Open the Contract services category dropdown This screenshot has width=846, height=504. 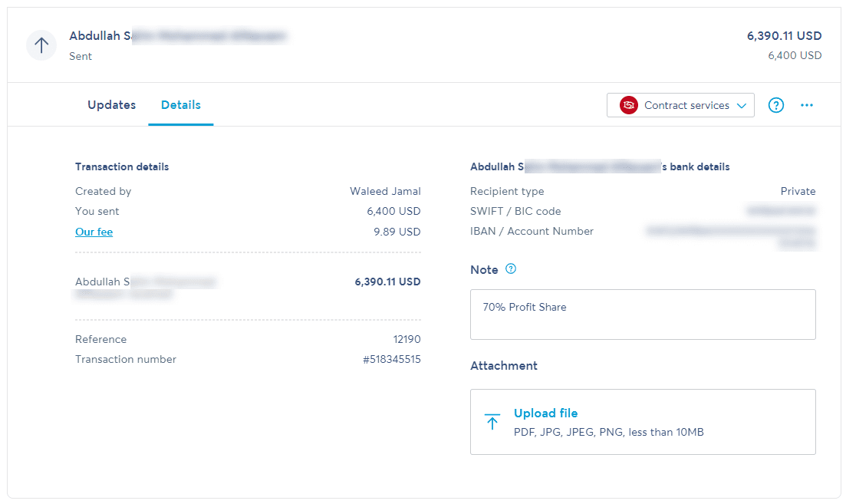680,105
